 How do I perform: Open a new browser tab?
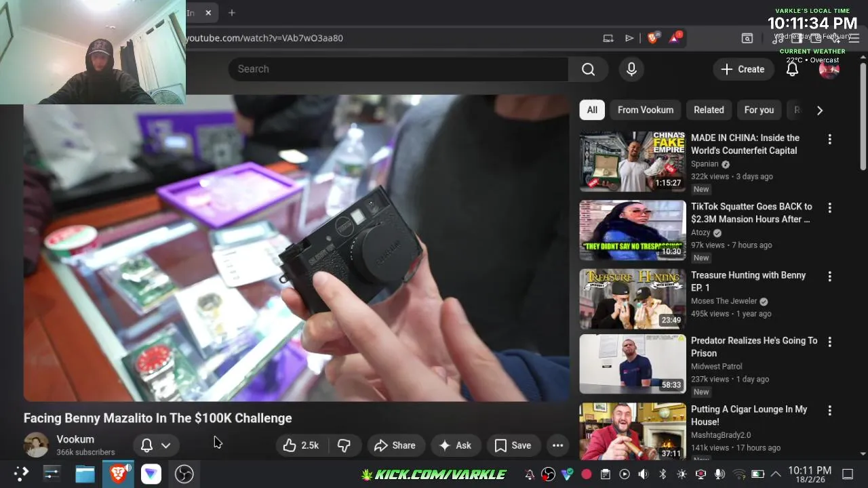coord(232,13)
